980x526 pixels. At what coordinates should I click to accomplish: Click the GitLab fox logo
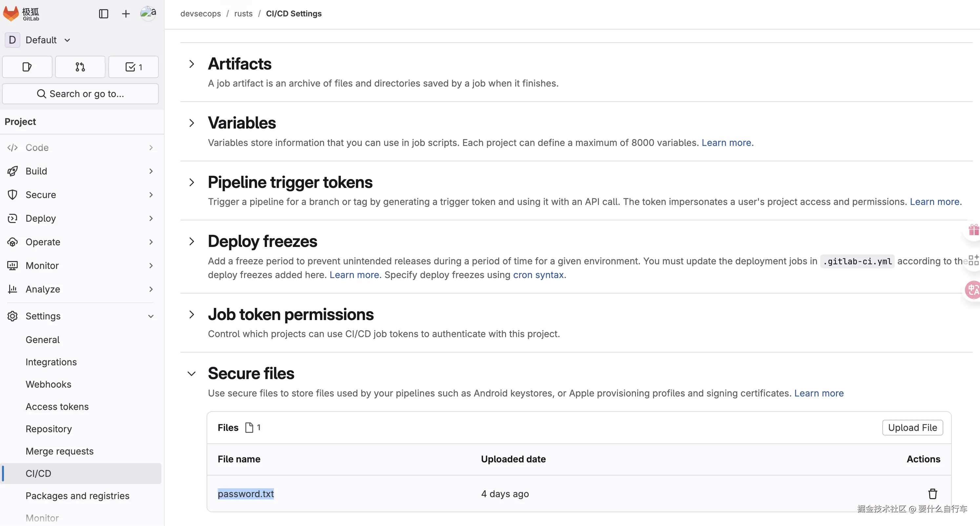tap(10, 14)
